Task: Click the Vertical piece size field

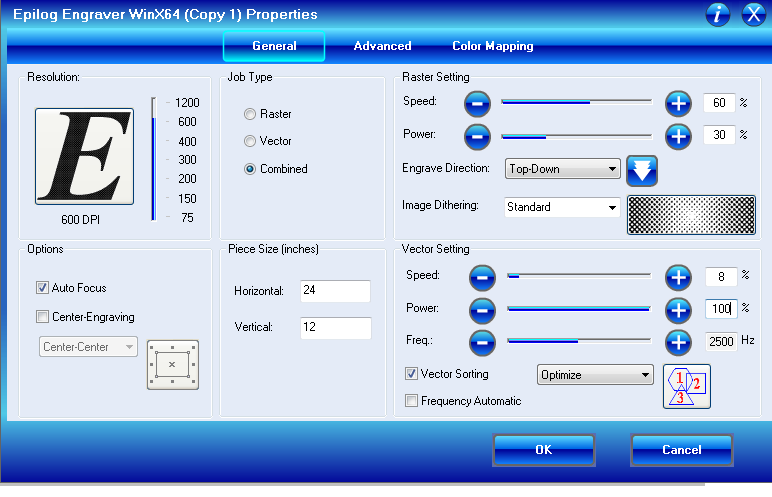Action: pos(335,328)
